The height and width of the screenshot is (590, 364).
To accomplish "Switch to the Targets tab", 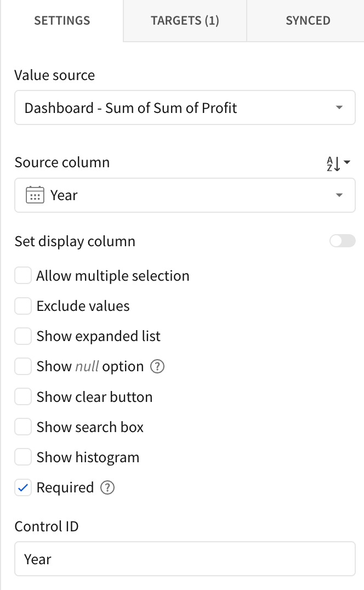I will [185, 21].
